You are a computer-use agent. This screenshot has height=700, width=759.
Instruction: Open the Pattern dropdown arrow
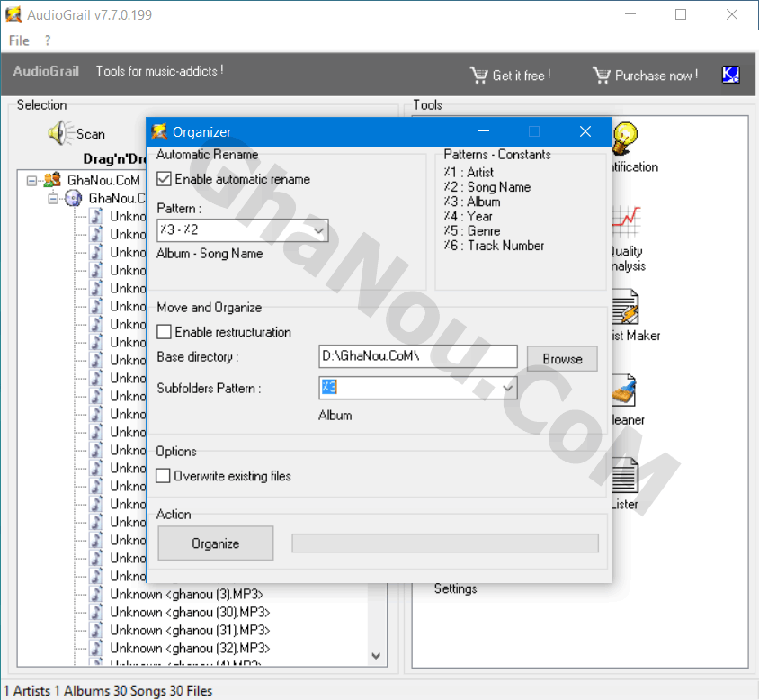click(318, 230)
